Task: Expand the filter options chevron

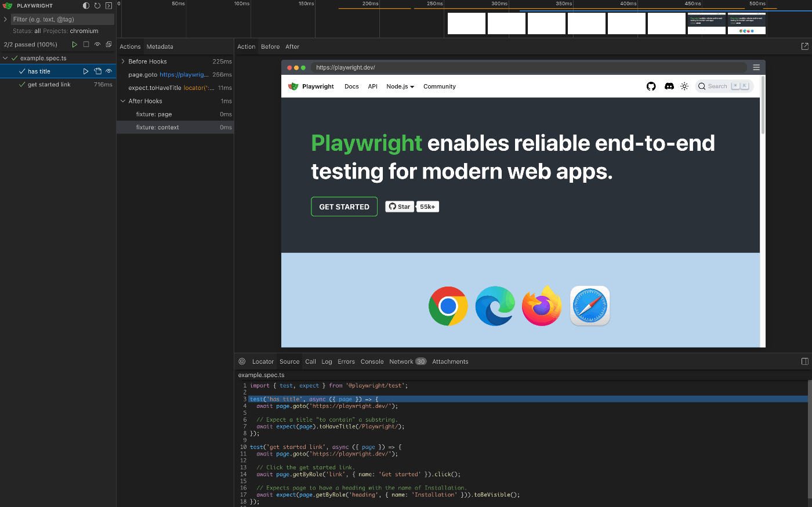Action: [x=5, y=19]
